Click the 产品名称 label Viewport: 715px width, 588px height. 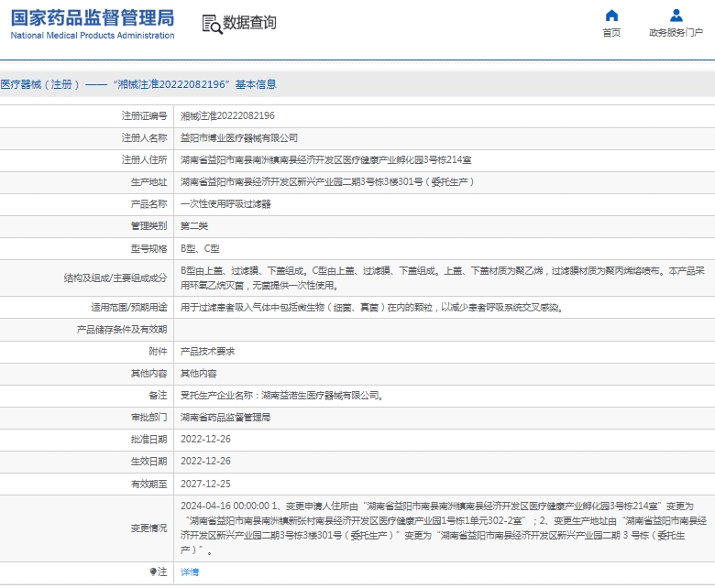point(149,204)
